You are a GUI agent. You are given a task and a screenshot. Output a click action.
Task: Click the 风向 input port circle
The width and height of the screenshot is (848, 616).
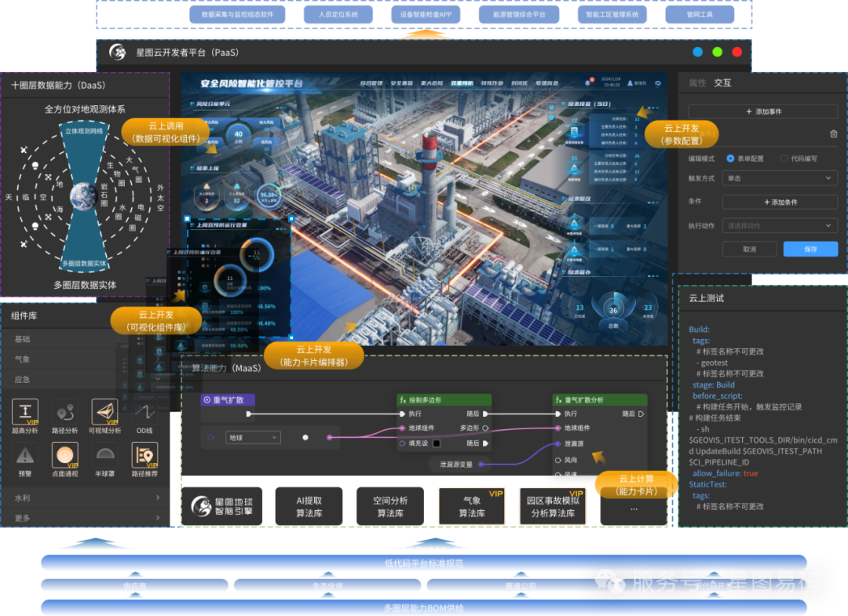click(558, 460)
